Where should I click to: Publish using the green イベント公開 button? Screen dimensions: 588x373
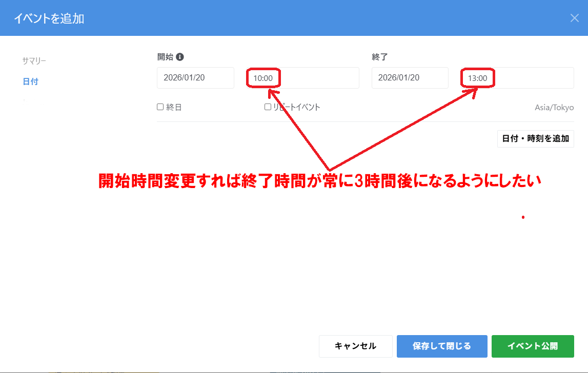point(533,346)
